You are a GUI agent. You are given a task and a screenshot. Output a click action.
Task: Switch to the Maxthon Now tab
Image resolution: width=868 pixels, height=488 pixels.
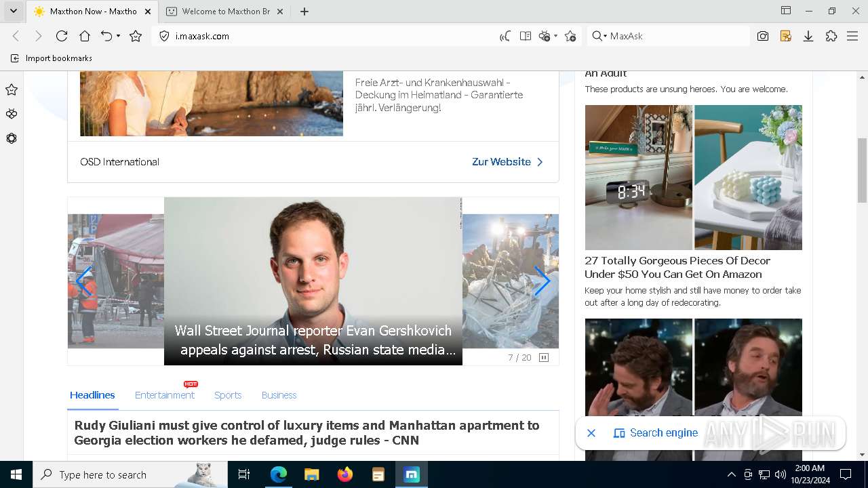click(94, 12)
